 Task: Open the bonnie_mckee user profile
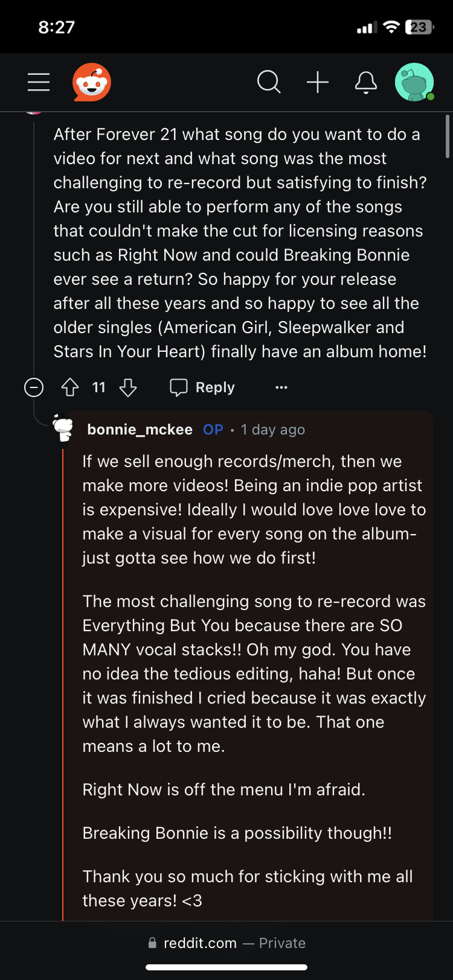[x=140, y=430]
